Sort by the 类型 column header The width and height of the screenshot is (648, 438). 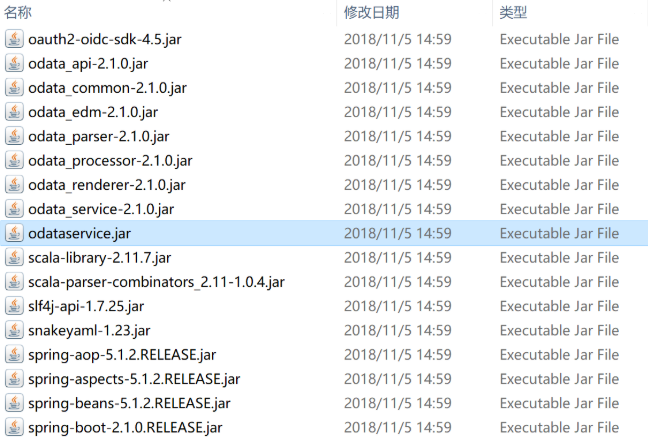click(513, 12)
